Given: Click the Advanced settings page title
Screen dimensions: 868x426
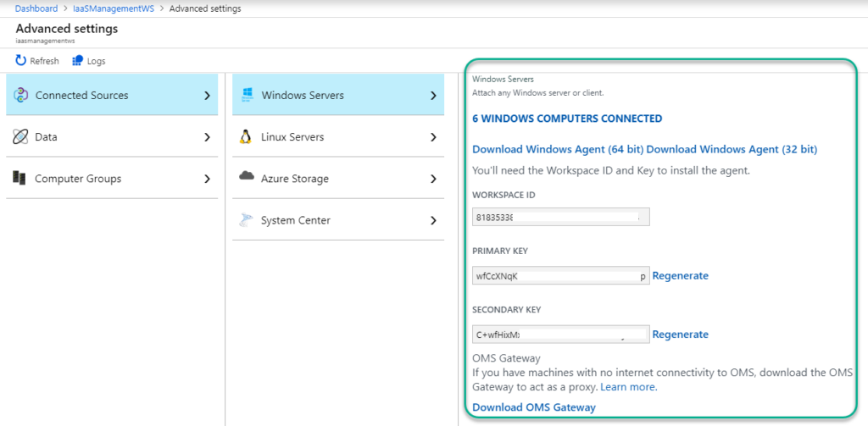Looking at the screenshot, I should pyautogui.click(x=66, y=29).
